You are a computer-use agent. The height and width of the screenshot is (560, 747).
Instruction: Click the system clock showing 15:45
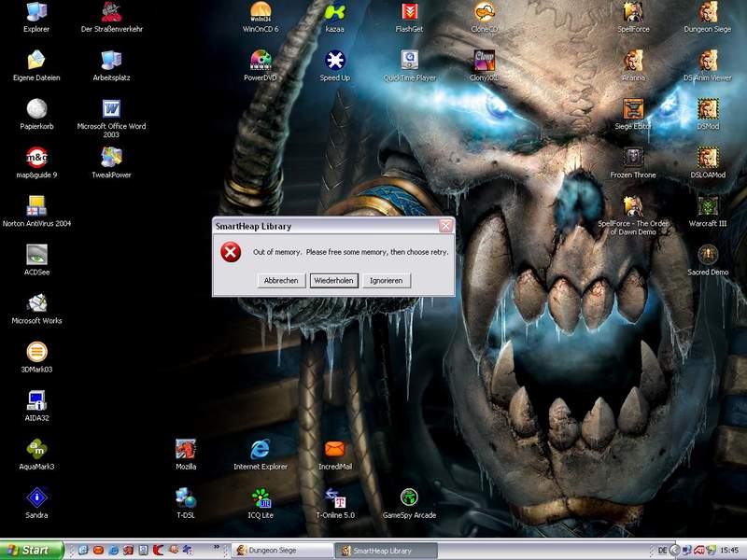(x=729, y=551)
